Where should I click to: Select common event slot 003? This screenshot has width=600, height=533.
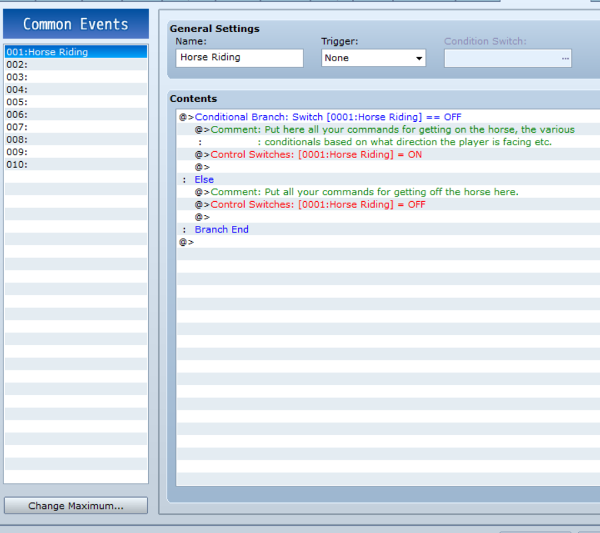click(x=76, y=77)
